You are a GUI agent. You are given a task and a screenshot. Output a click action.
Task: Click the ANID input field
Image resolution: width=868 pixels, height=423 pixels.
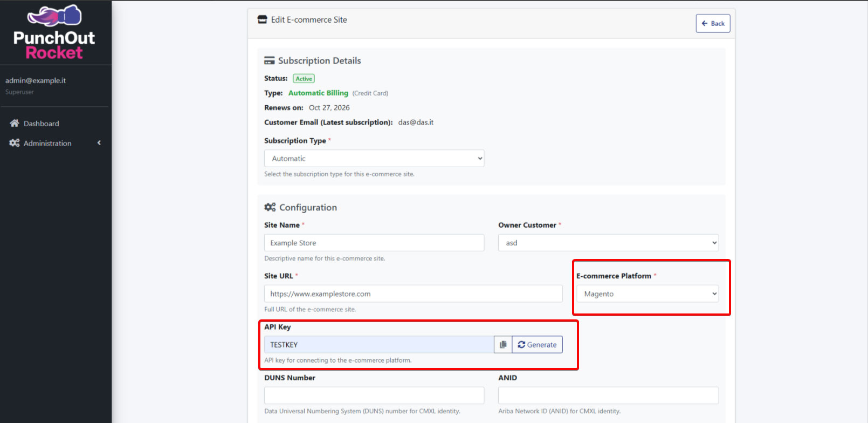608,395
